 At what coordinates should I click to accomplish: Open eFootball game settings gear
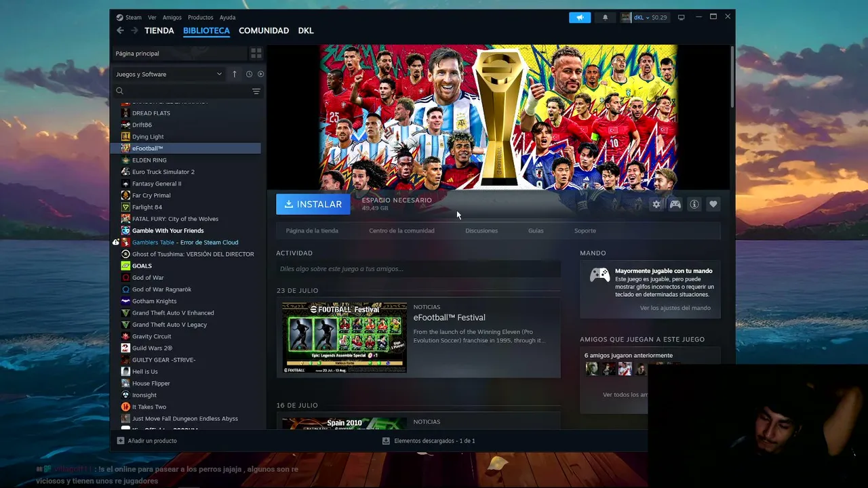coord(656,204)
